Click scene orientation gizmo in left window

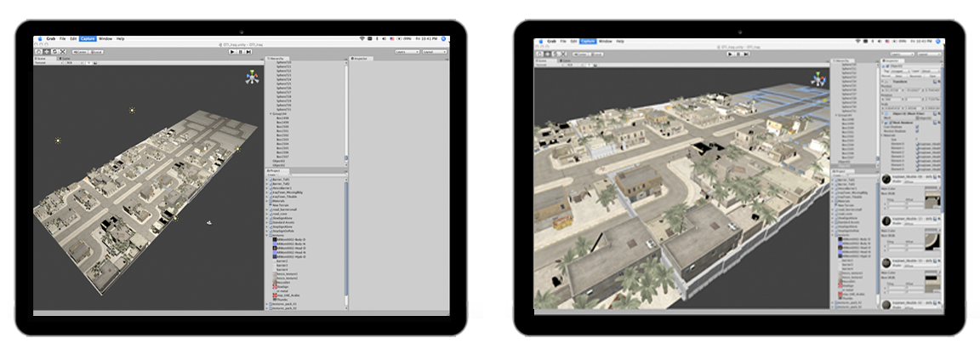250,78
